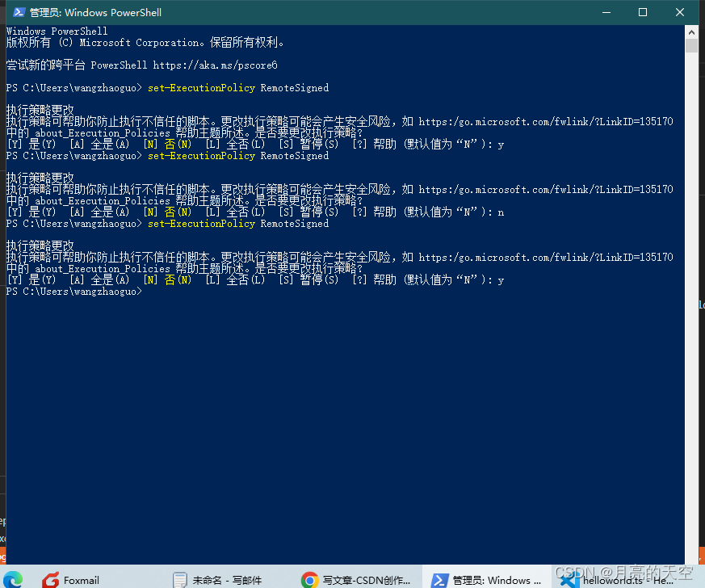This screenshot has width=705, height=588.
Task: Click the 'n' answer in the second prompt
Action: [501, 212]
